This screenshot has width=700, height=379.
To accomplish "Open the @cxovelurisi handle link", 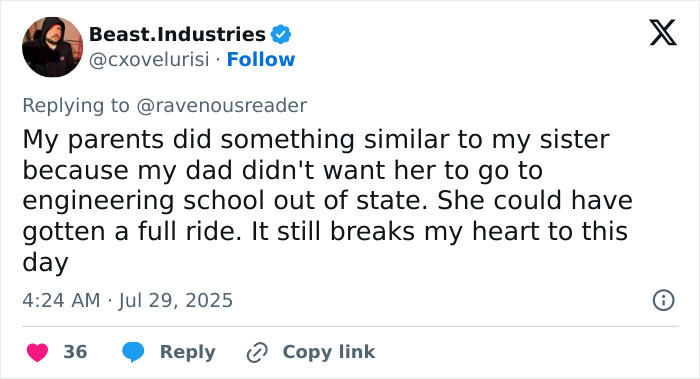I will tap(149, 59).
